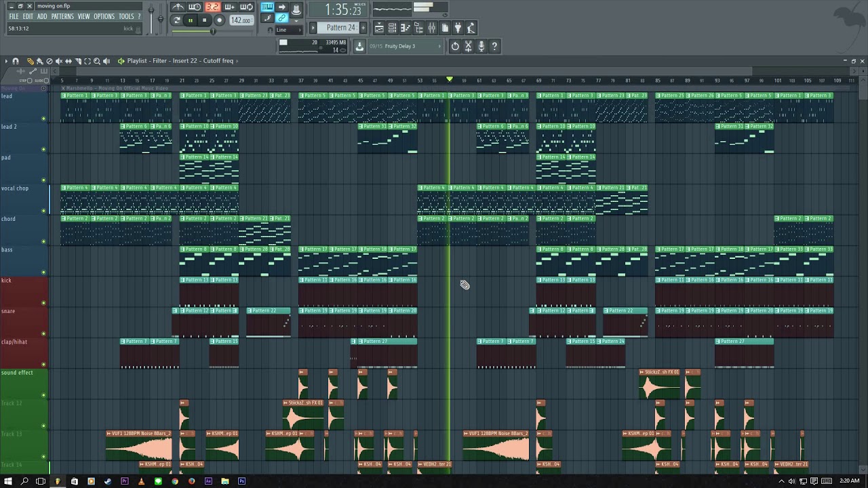Click the help question mark icon
868x488 pixels.
[x=494, y=46]
